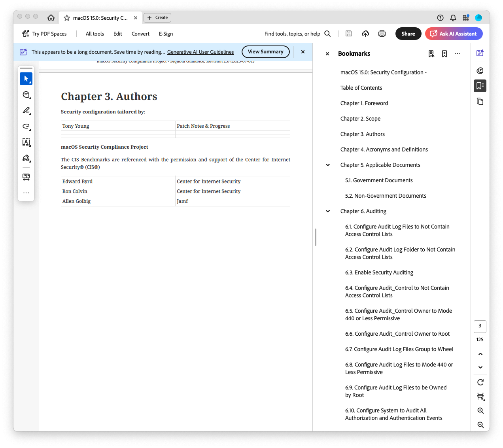Select the Add text box tool
The width and height of the screenshot is (503, 448).
[26, 142]
